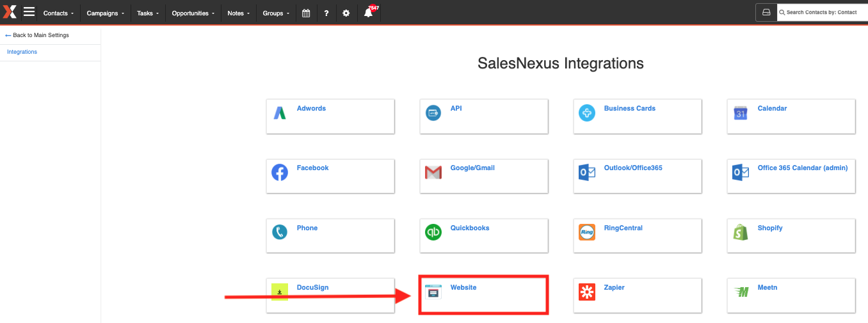The width and height of the screenshot is (868, 323).
Task: Click the Gmail envelope icon
Action: coord(433,173)
